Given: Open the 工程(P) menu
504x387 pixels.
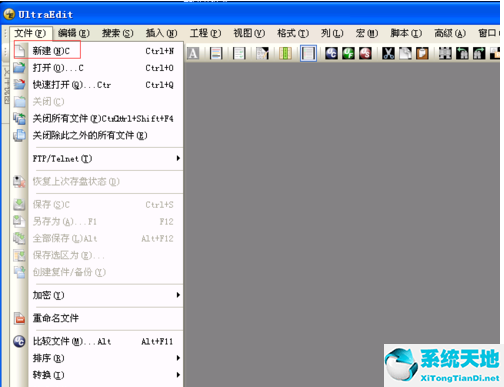Looking at the screenshot, I should coord(205,33).
